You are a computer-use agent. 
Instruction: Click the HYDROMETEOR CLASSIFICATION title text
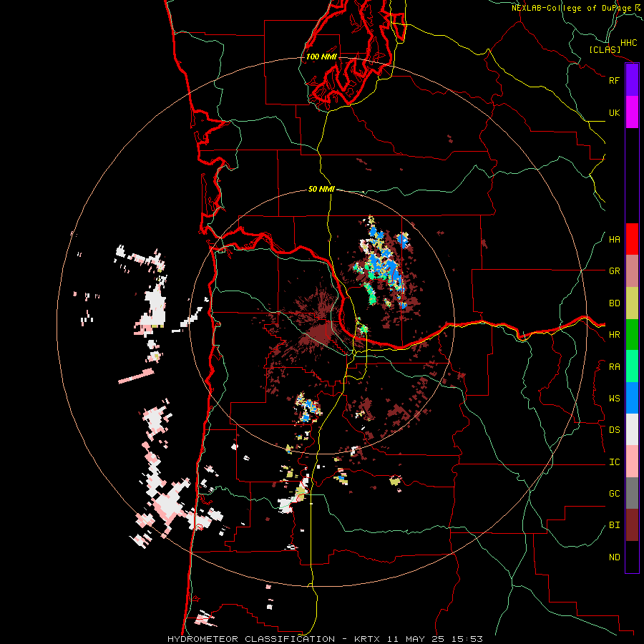[251, 639]
